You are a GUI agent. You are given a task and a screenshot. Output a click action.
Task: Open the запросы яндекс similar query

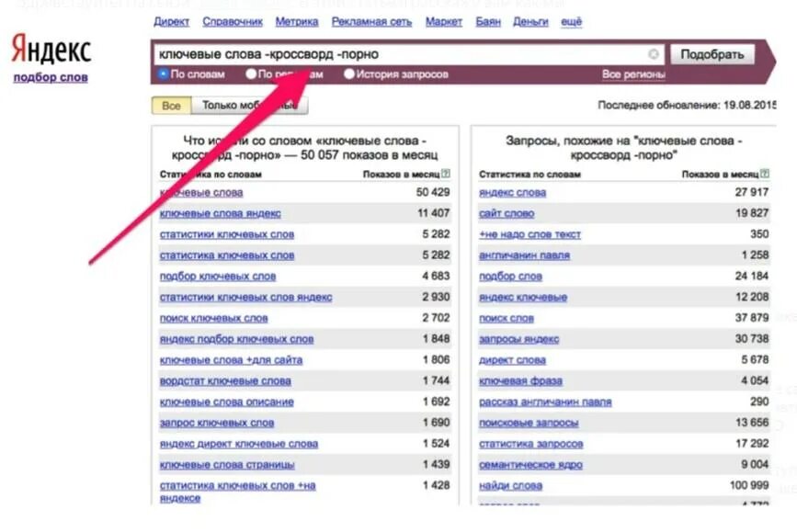point(519,339)
